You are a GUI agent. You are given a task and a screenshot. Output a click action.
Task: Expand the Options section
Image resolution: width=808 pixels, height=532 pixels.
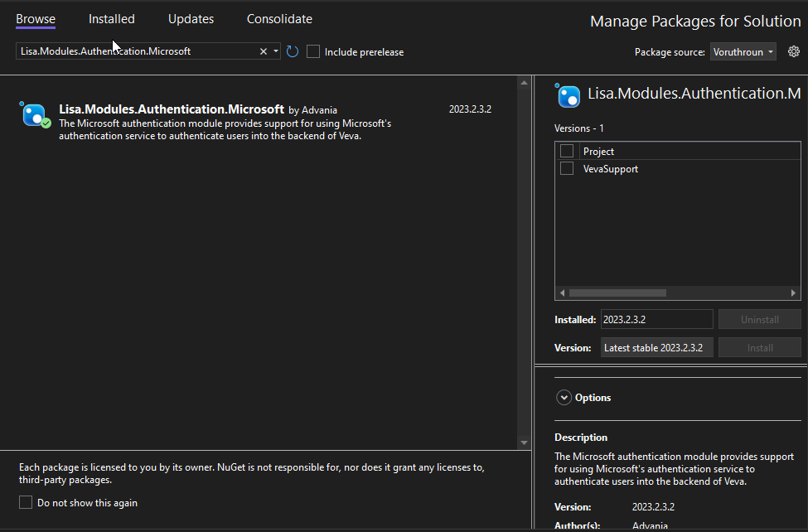(564, 398)
